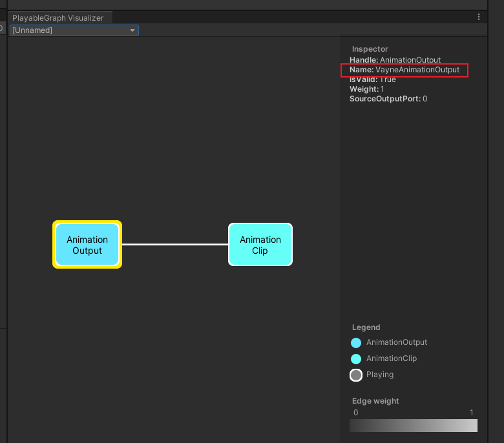Click the Edge weight gradient bar
The width and height of the screenshot is (504, 443).
[x=414, y=425]
